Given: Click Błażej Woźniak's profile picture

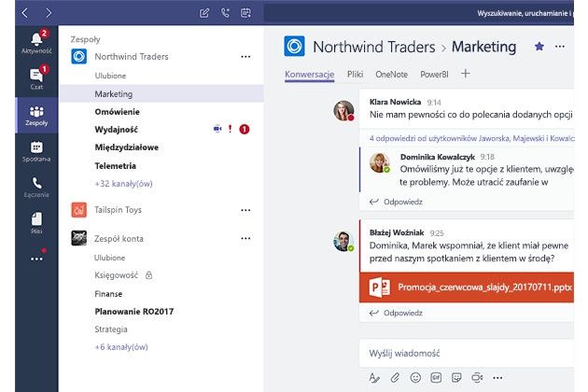Looking at the screenshot, I should tap(343, 241).
